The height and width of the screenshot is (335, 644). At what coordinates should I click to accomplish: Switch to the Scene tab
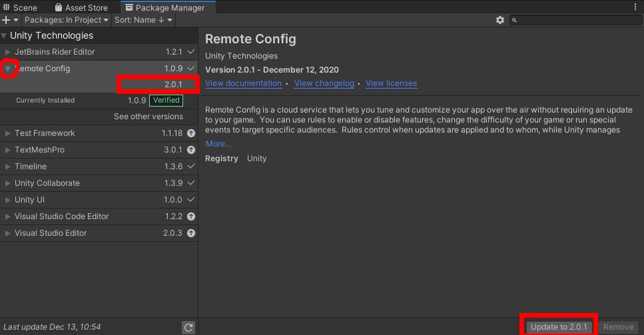[x=20, y=7]
